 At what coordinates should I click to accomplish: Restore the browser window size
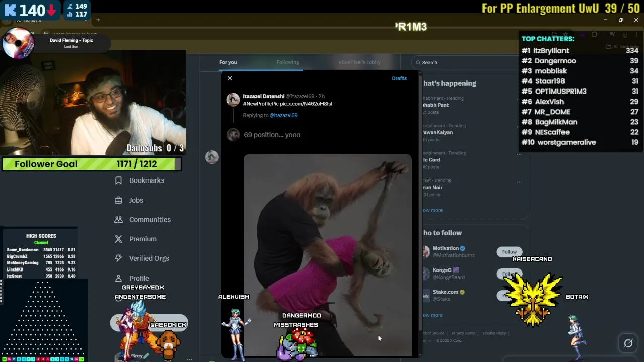point(621,20)
